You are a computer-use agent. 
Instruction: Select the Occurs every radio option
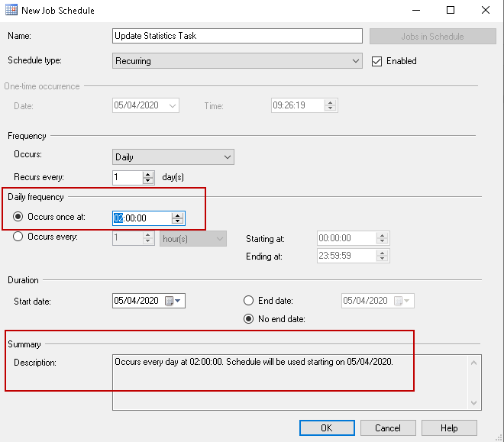(19, 237)
